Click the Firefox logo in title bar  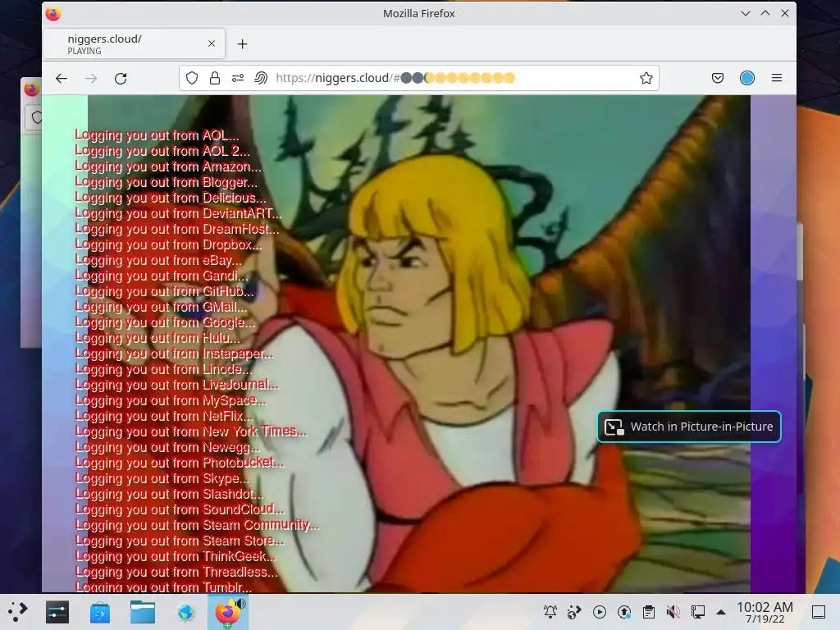pyautogui.click(x=53, y=13)
